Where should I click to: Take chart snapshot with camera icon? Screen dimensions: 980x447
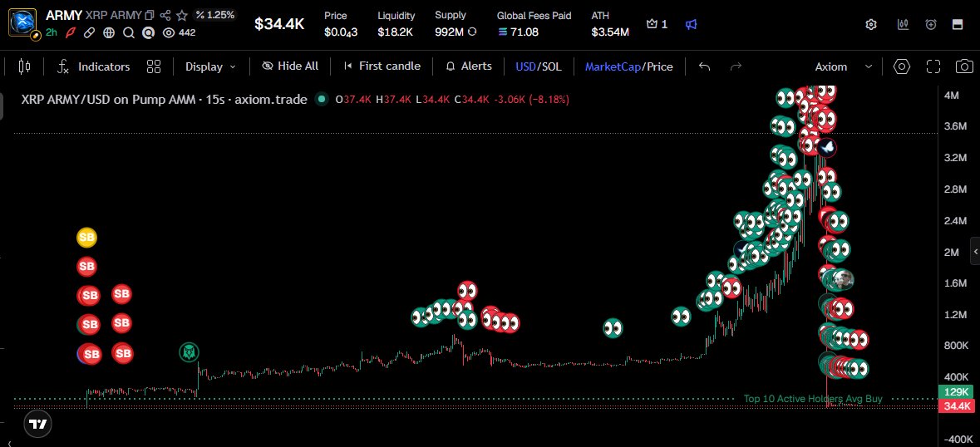[x=964, y=66]
